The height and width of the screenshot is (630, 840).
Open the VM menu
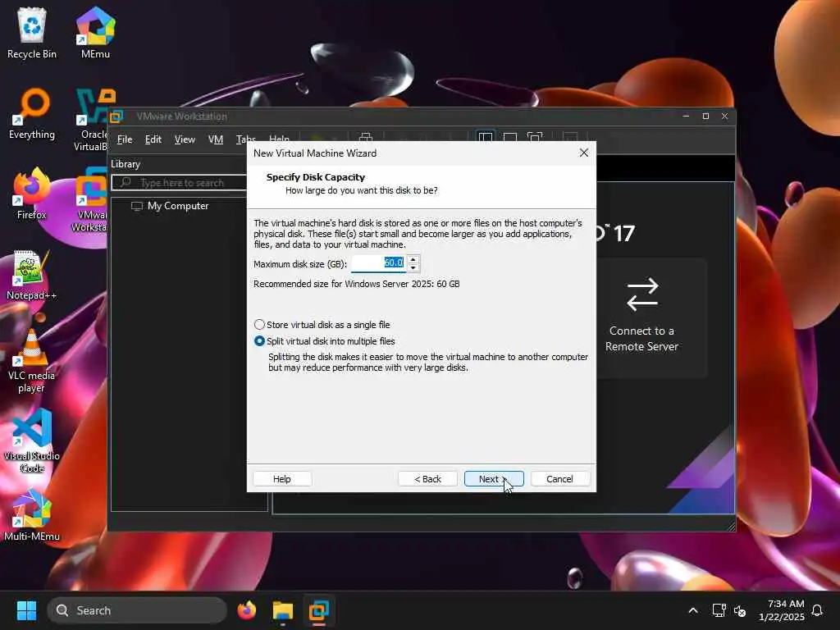(216, 139)
